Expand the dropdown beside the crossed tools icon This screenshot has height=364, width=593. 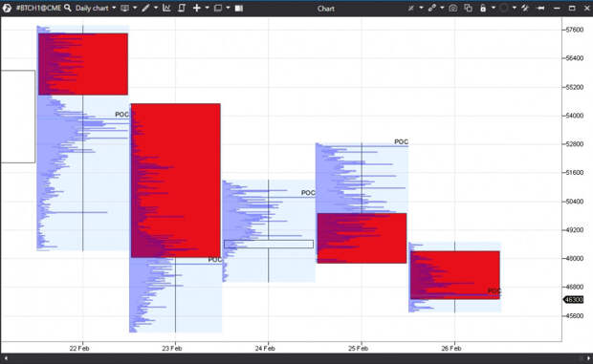pos(421,8)
